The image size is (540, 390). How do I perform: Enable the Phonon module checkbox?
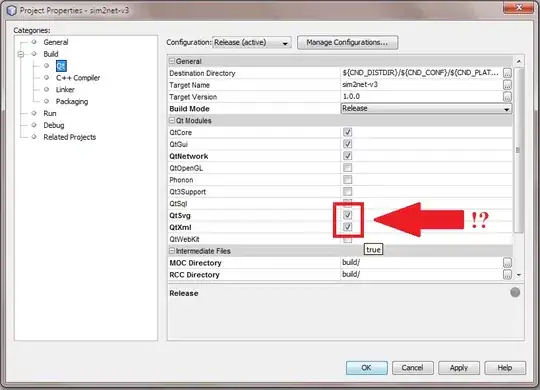pyautogui.click(x=347, y=180)
